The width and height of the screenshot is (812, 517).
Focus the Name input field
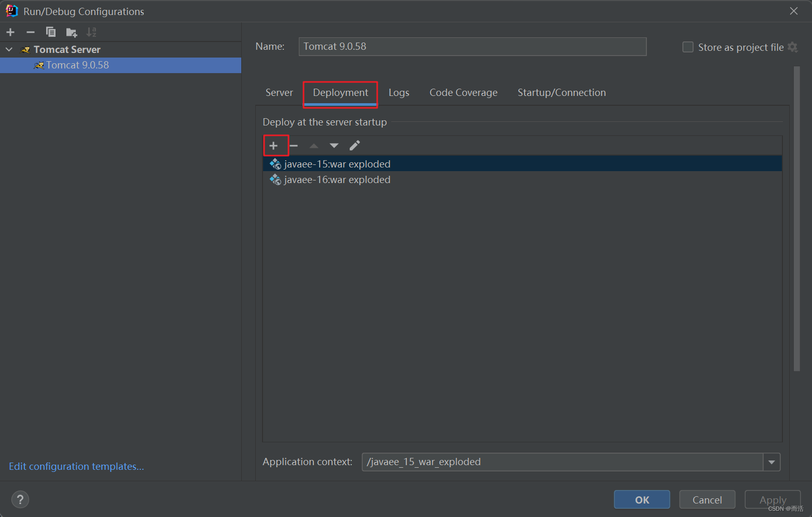pos(472,46)
